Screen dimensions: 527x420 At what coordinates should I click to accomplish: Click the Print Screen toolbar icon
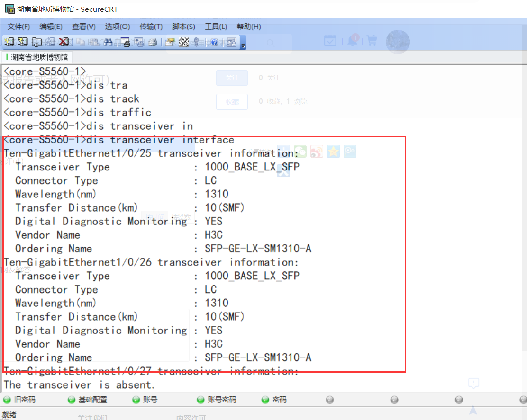(125, 42)
